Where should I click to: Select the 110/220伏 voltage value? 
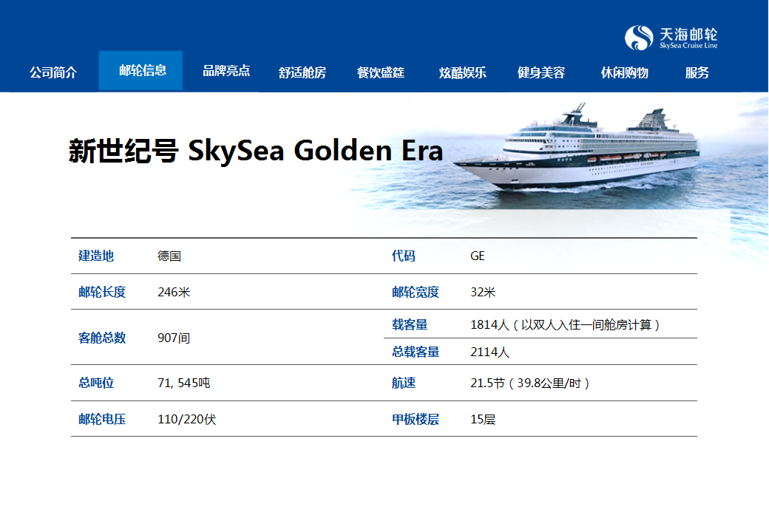coord(187,419)
